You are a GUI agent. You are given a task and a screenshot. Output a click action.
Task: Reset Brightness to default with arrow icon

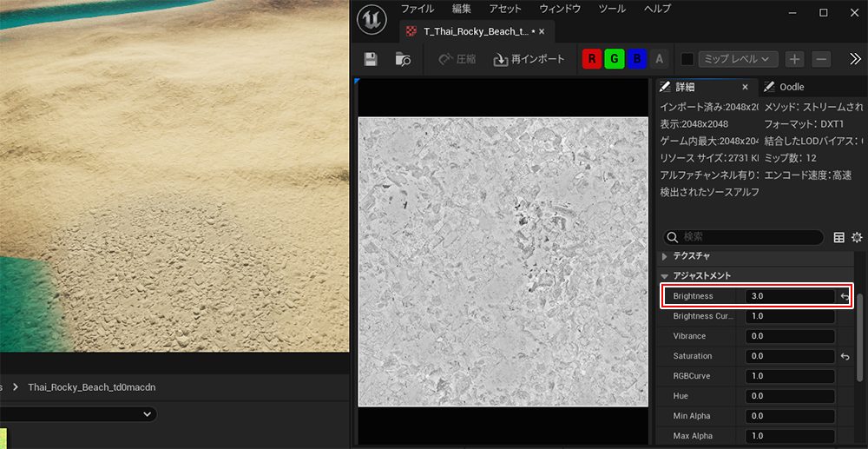845,296
